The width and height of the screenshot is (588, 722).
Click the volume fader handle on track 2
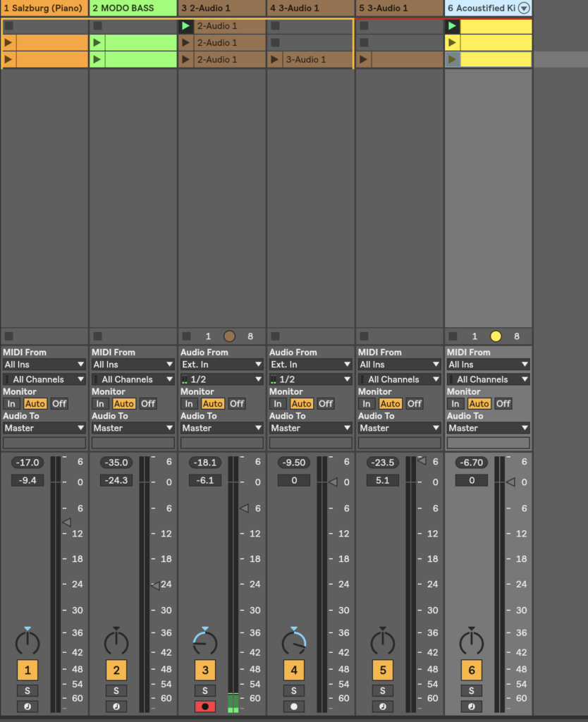(156, 585)
